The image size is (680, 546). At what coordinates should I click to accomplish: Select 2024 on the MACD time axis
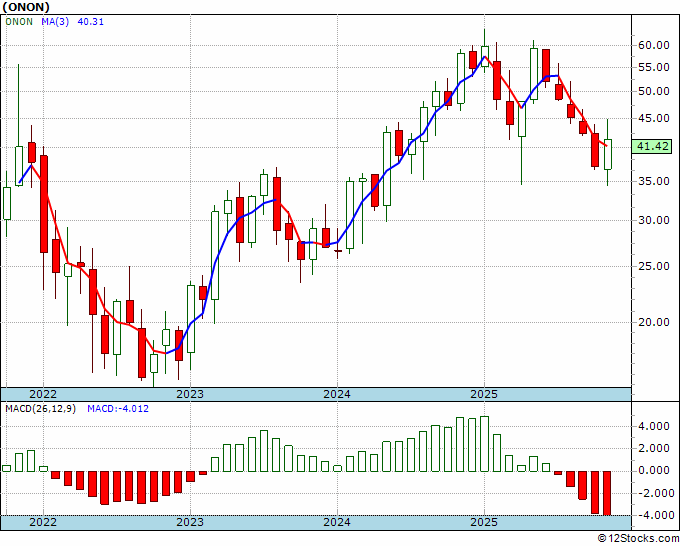(337, 522)
